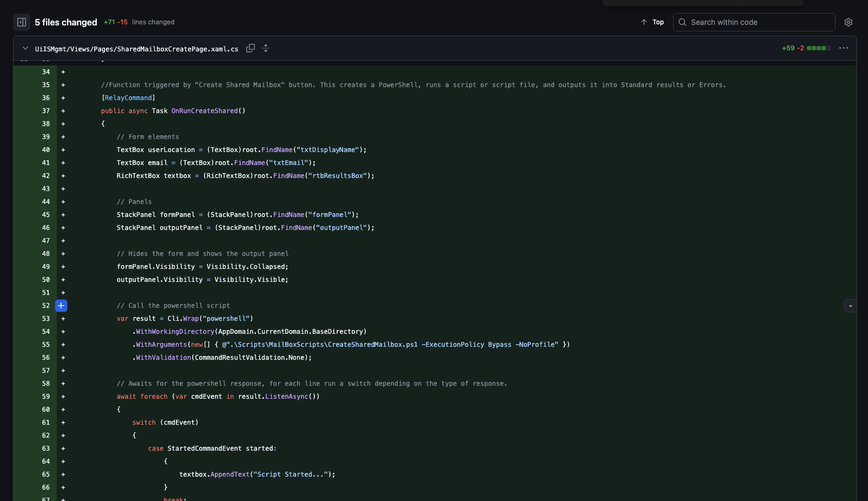This screenshot has width=868, height=501.
Task: Click the file path UiISMgmt/Views/Pages/SharedMailboxCreatePage.xaml.cs
Action: 136,49
